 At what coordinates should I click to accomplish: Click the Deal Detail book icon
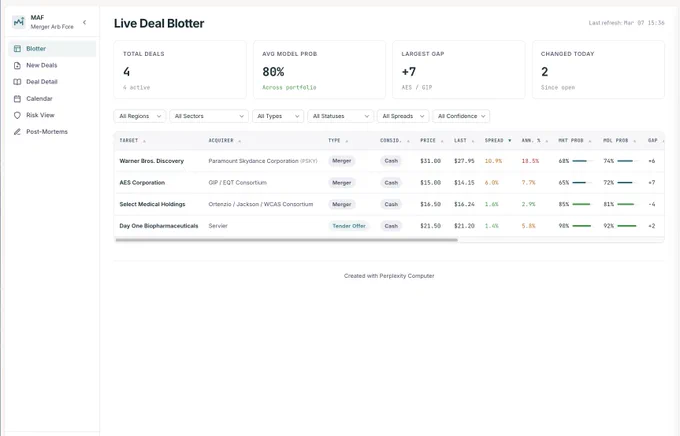point(17,82)
